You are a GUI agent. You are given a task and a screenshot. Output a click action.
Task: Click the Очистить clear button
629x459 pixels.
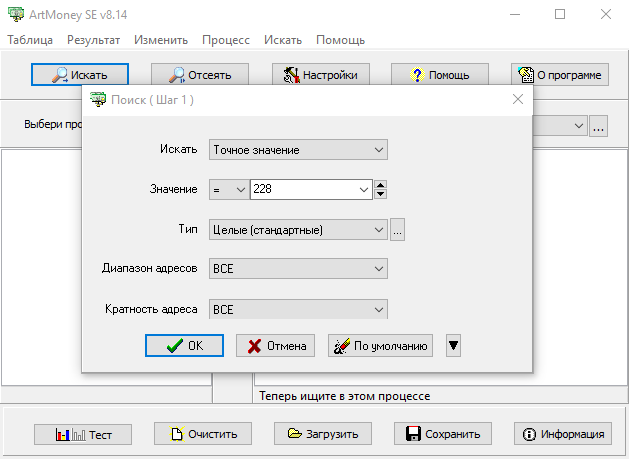click(x=203, y=433)
